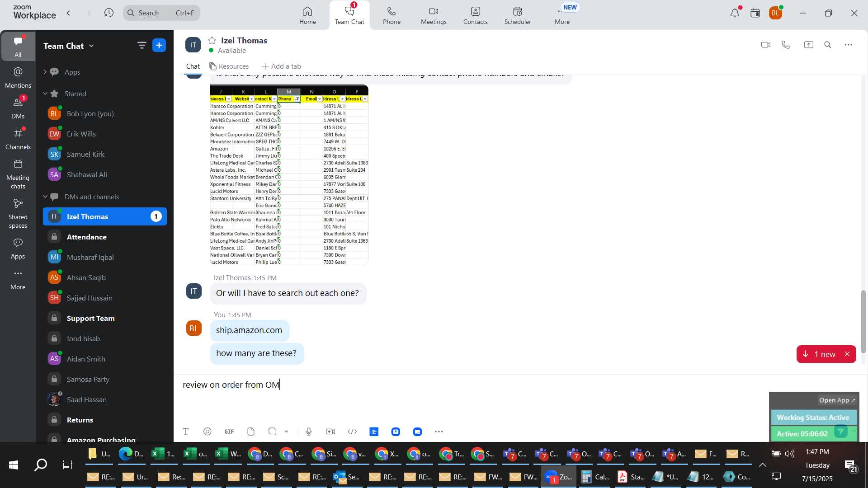Viewport: 868px width, 488px height.
Task: Open the screenshot options dropdown arrow
Action: coord(286,432)
